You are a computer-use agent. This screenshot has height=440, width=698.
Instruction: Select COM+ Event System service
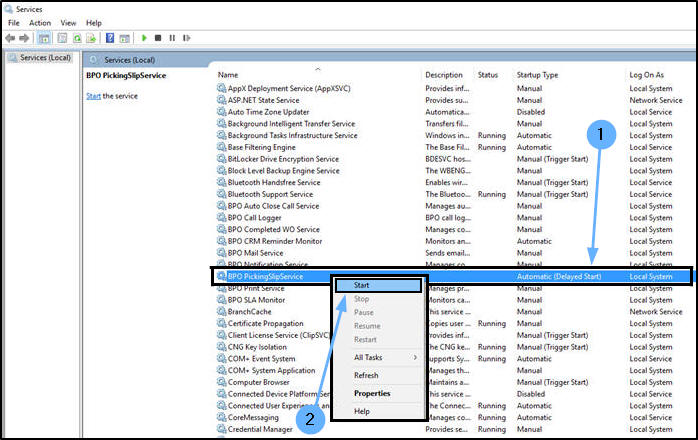261,359
